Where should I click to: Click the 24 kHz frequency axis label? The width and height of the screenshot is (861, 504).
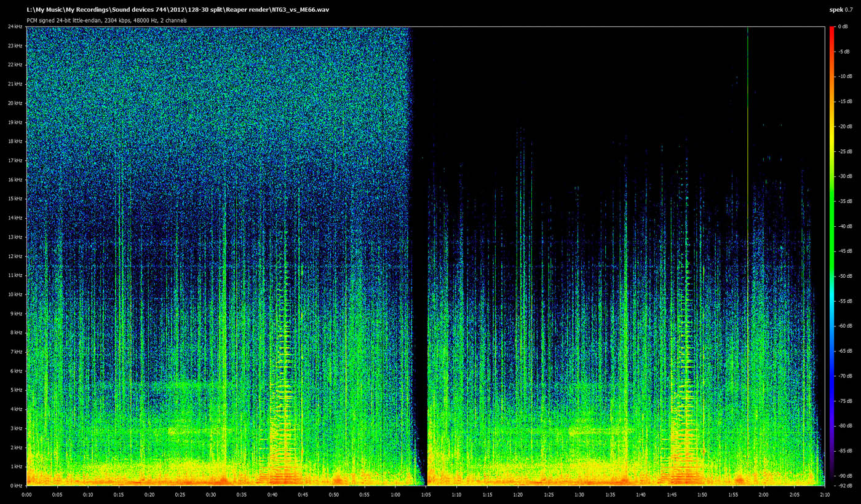coord(15,27)
